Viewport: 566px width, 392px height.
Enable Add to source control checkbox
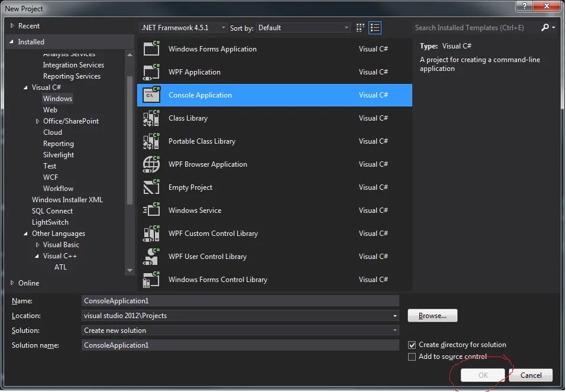point(412,357)
